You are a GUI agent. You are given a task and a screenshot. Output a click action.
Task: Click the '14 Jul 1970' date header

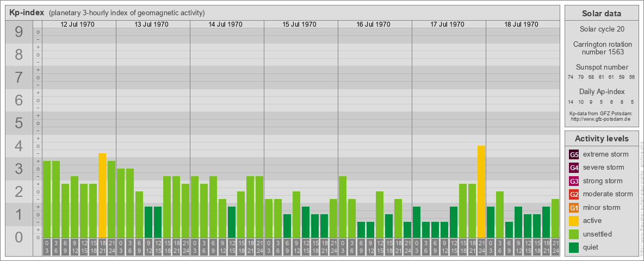coord(226,24)
